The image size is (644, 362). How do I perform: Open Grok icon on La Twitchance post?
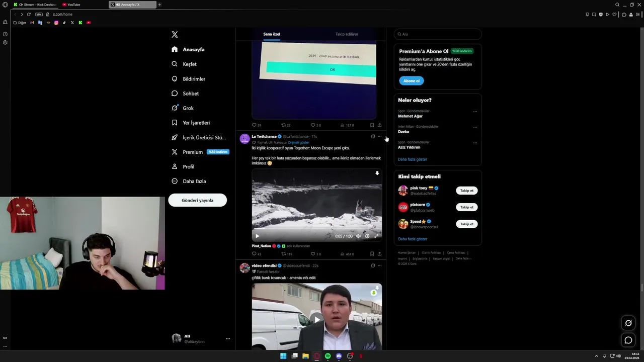(x=373, y=136)
